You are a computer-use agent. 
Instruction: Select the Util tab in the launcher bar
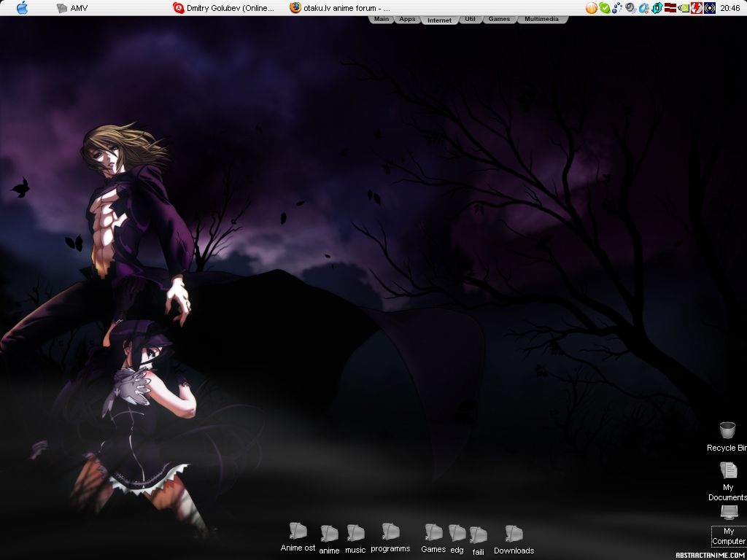[471, 20]
